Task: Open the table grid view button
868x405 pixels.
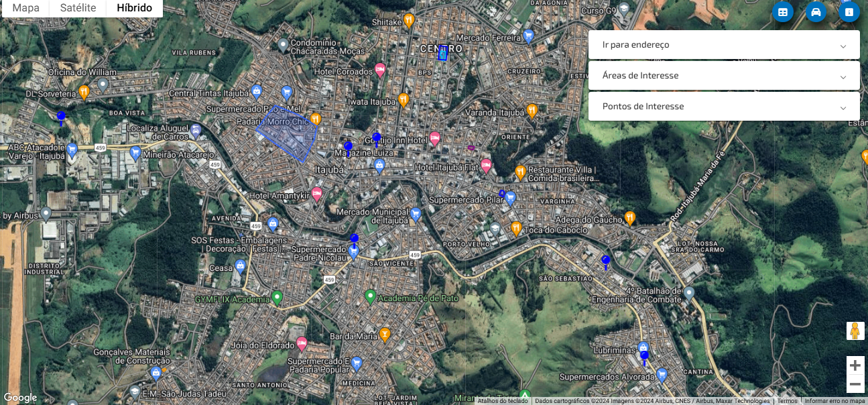Action: 782,12
